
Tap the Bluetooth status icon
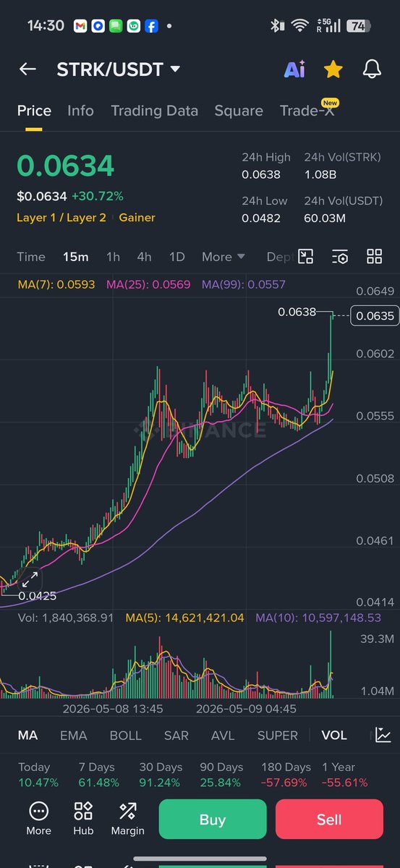click(x=276, y=26)
